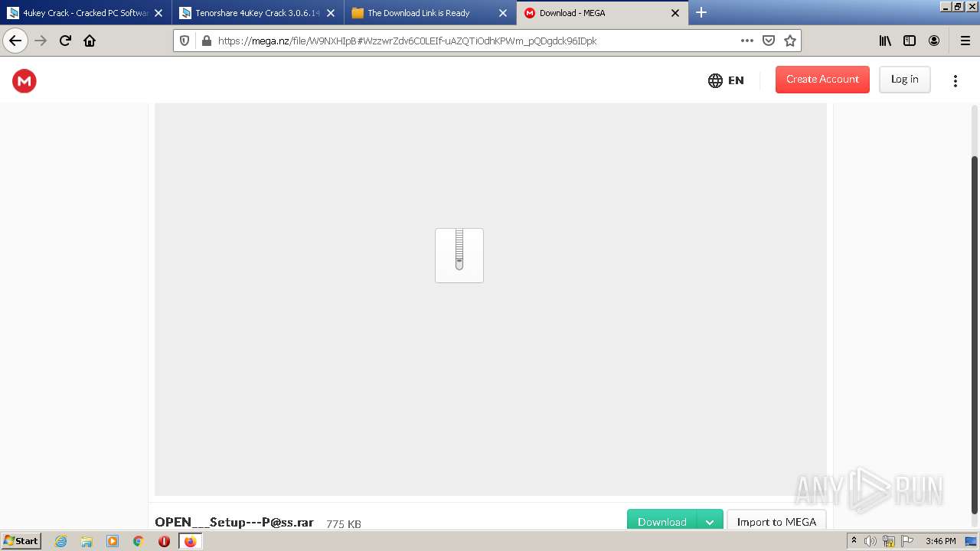Show site security padlock info
Image resolution: width=980 pixels, height=551 pixels.
206,41
